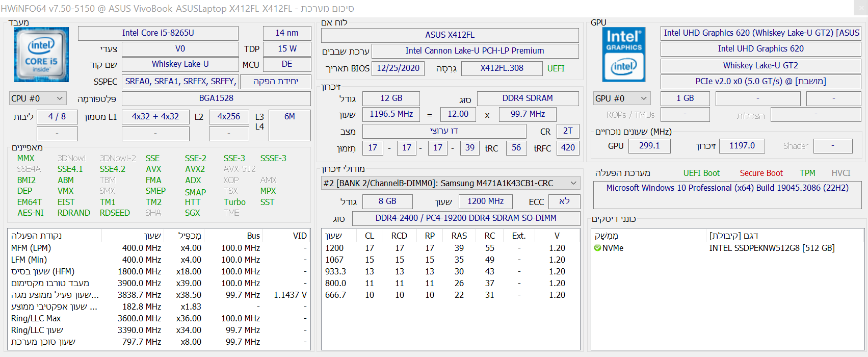Select the MFM (LPM) operating point row
868x357 pixels.
159,248
